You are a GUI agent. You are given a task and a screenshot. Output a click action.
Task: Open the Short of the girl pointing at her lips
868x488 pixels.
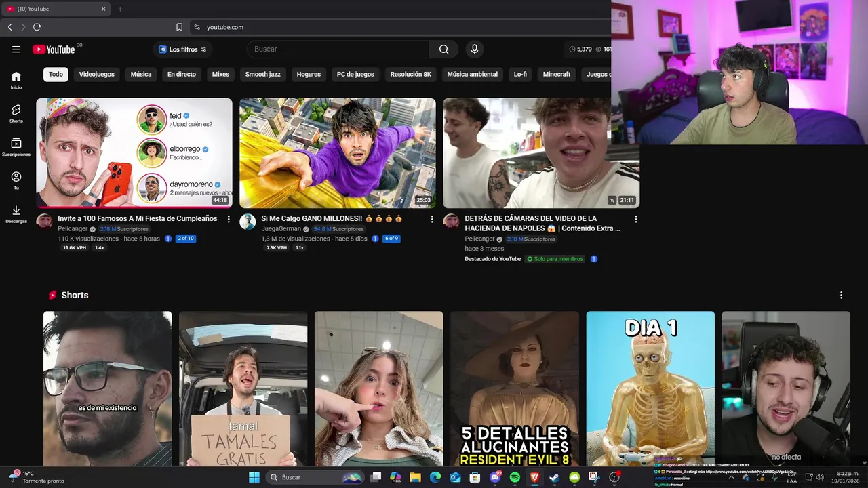pos(379,388)
